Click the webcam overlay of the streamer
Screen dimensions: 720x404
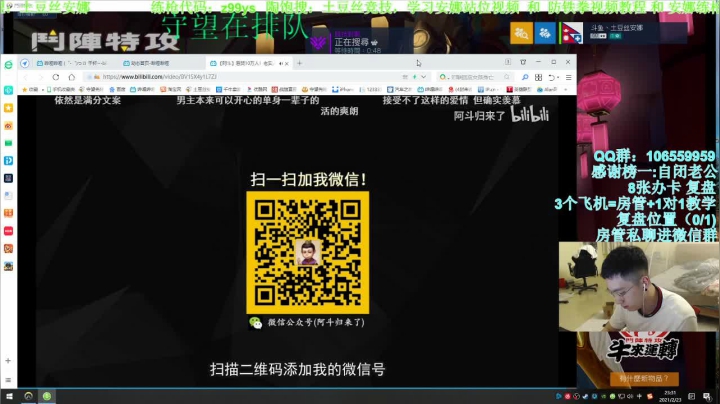coord(639,287)
